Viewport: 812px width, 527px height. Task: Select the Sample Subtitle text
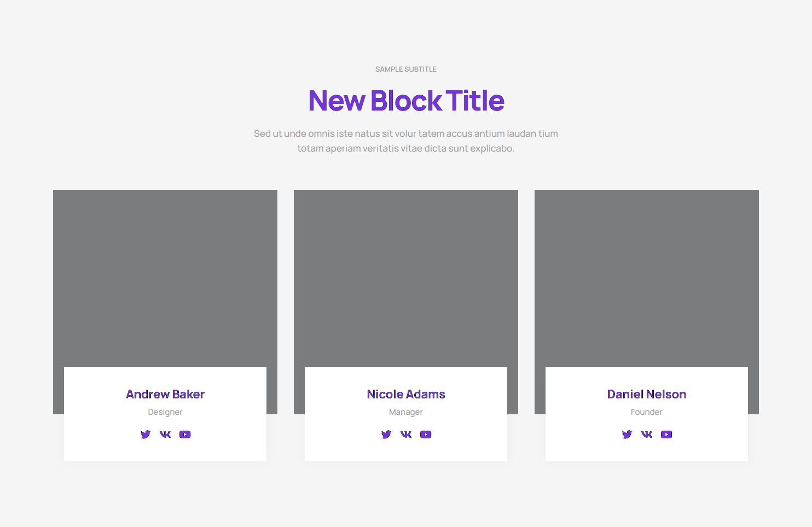[406, 70]
